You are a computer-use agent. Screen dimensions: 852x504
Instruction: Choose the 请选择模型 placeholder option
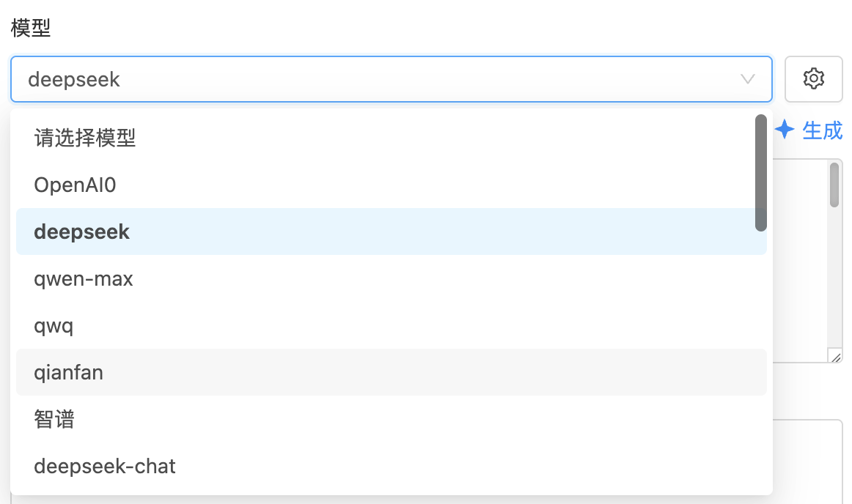coord(85,138)
